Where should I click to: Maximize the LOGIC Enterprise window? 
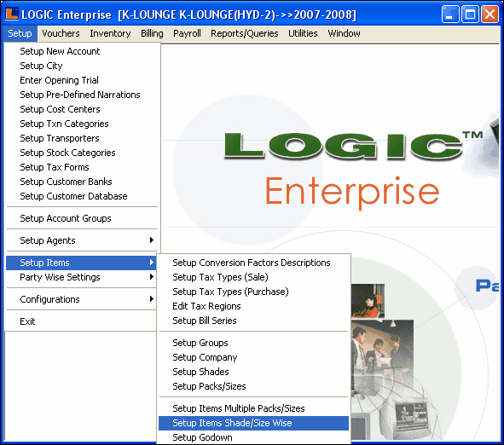[x=470, y=14]
